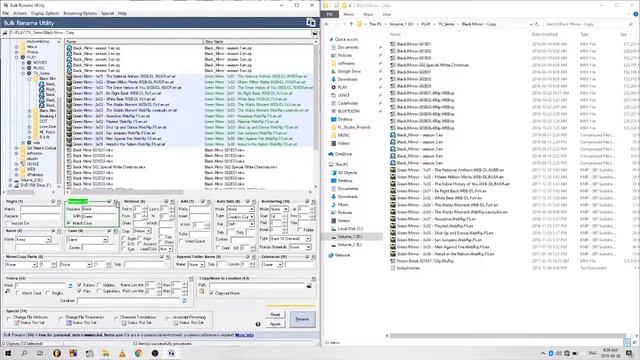Click the BRU file list horizontal scrollbar thumb

tap(127, 192)
